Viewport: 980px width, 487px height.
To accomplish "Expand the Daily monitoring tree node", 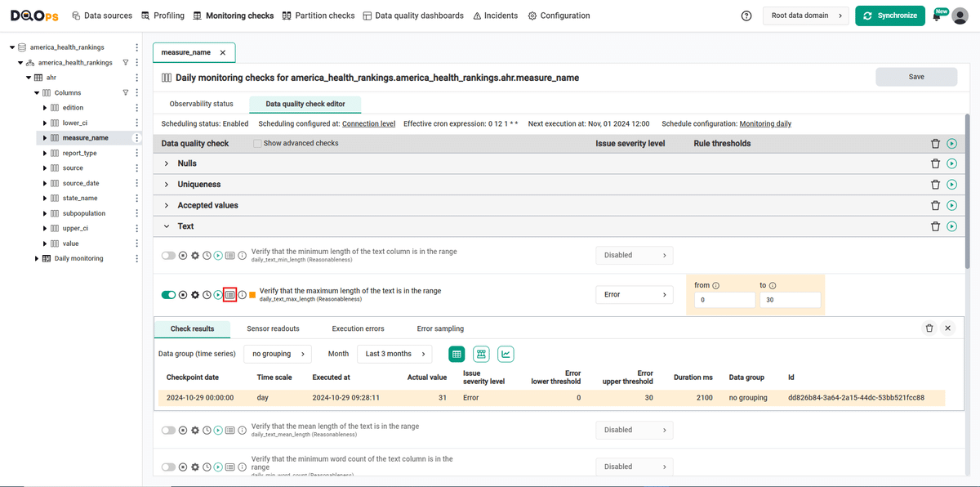I will pyautogui.click(x=37, y=258).
